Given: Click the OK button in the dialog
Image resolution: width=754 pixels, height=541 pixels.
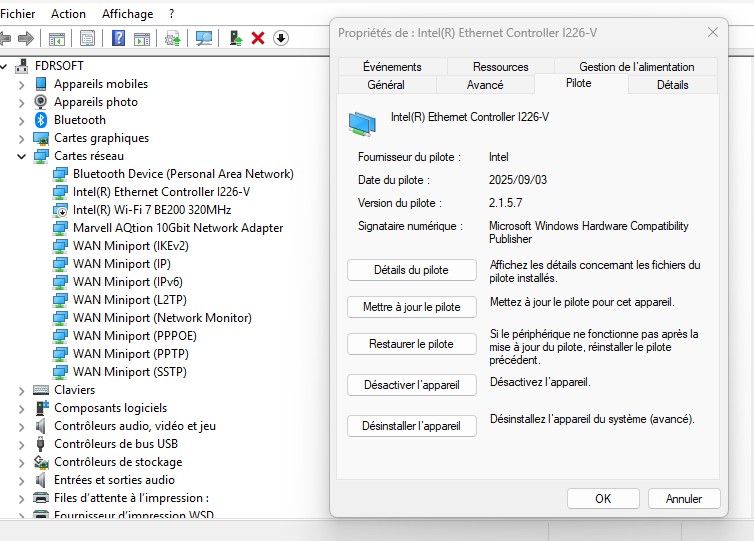Looking at the screenshot, I should [x=603, y=498].
